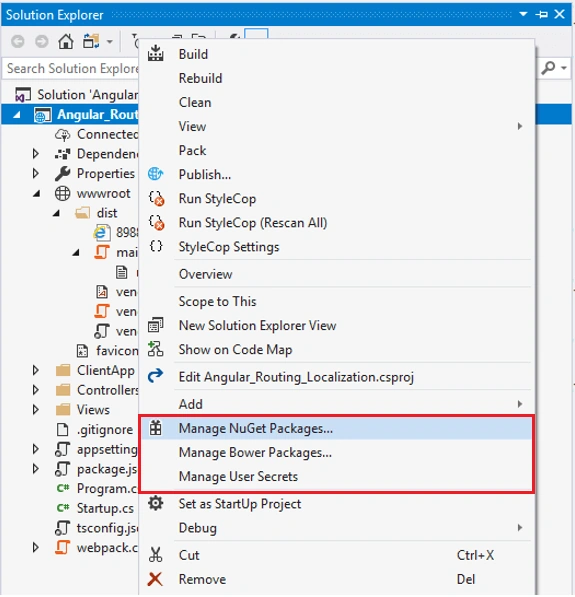This screenshot has height=597, width=575.
Task: Click the wwwroot globe icon
Action: click(x=62, y=193)
